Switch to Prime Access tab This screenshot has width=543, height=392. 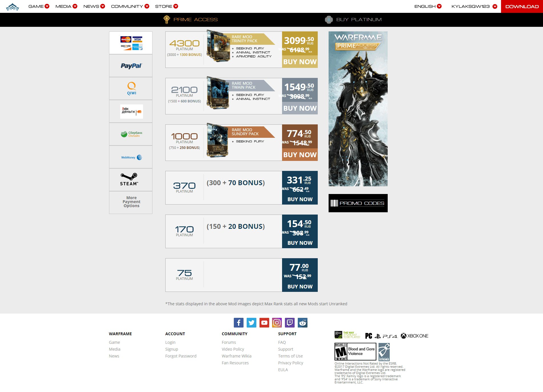click(190, 19)
